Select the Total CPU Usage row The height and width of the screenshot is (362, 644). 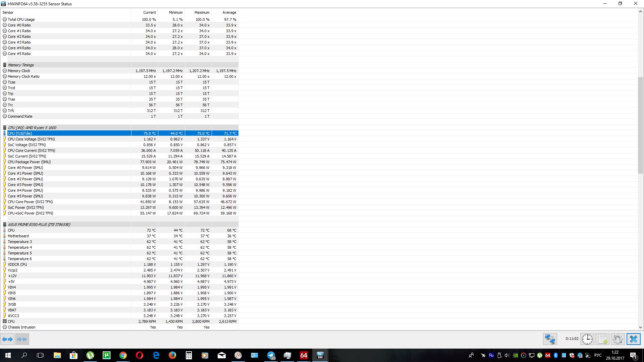21,19
